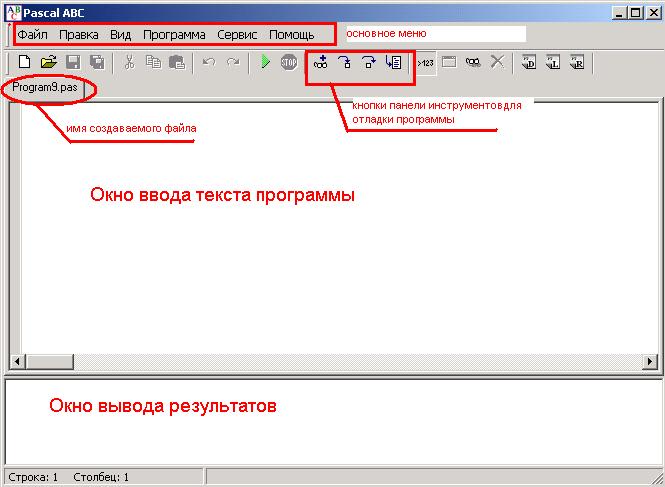Open the Помощь menu
This screenshot has height=487, width=665.
click(292, 34)
